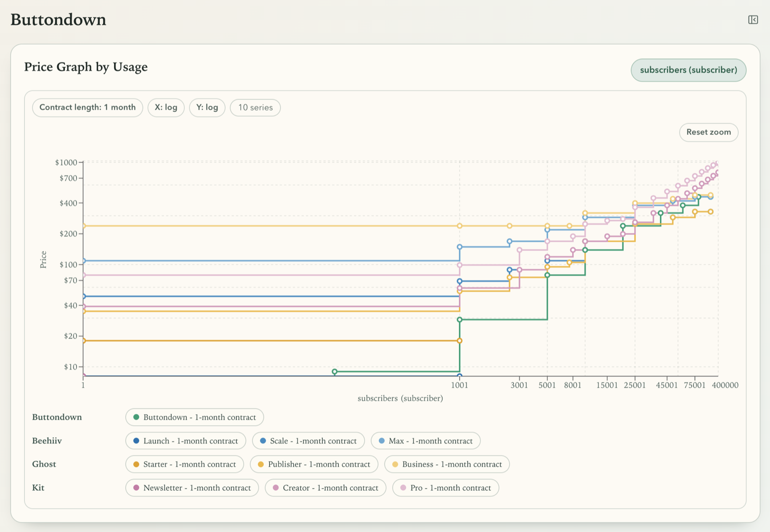Click the Starter series point at 1001 subscribers
The height and width of the screenshot is (532, 770).
click(460, 341)
